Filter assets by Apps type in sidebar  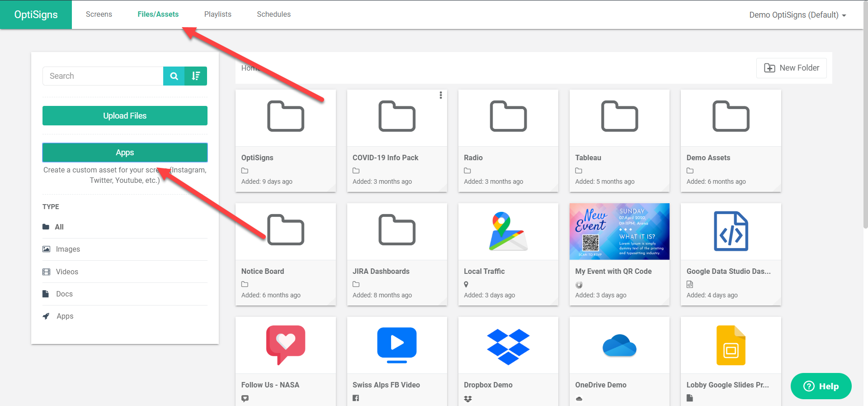[125, 316]
